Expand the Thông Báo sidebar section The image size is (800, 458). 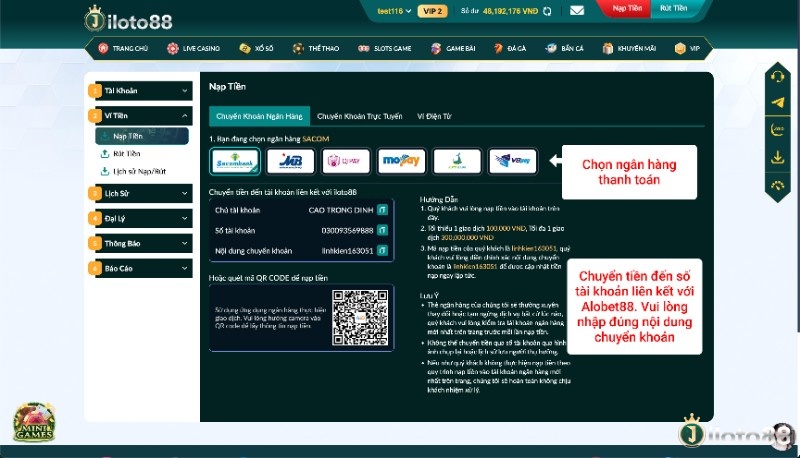pos(140,243)
